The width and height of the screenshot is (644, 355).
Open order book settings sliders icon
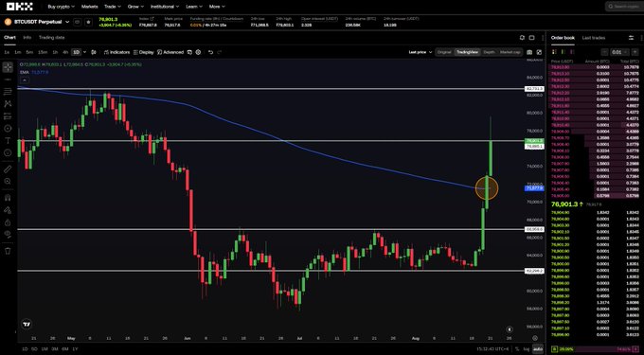coord(632,38)
